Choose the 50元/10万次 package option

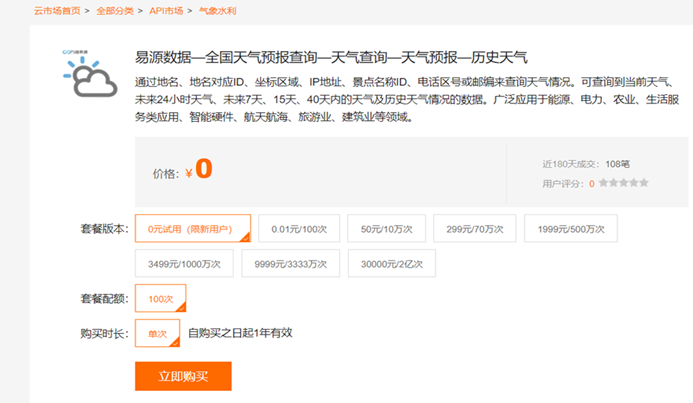(387, 228)
